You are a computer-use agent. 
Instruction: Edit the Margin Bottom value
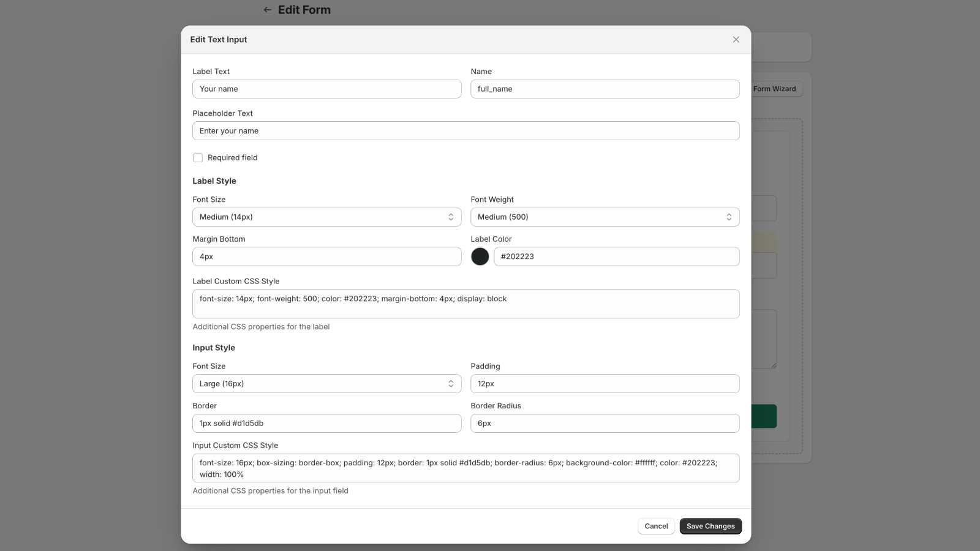click(326, 257)
